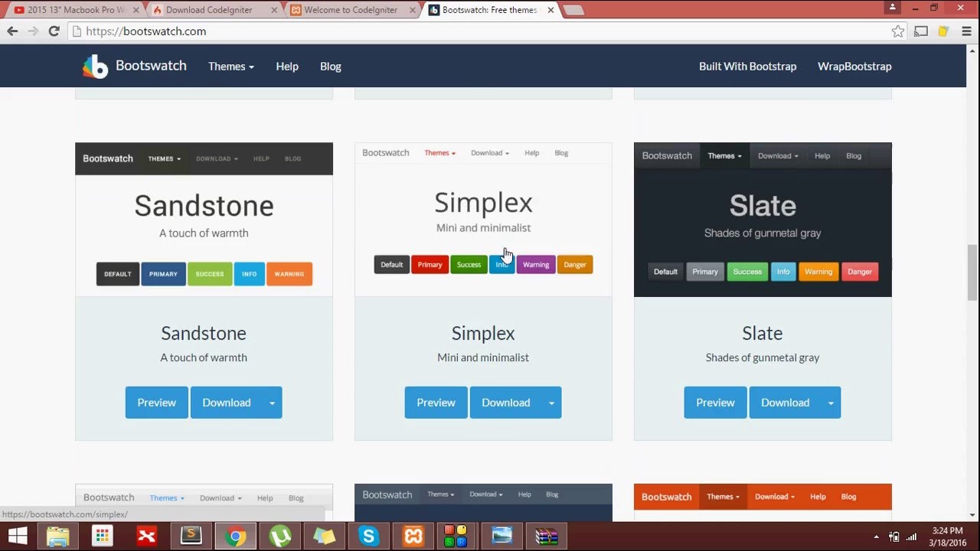The height and width of the screenshot is (551, 980).
Task: Select the Bootswatch: Free themes tab
Action: click(x=488, y=10)
